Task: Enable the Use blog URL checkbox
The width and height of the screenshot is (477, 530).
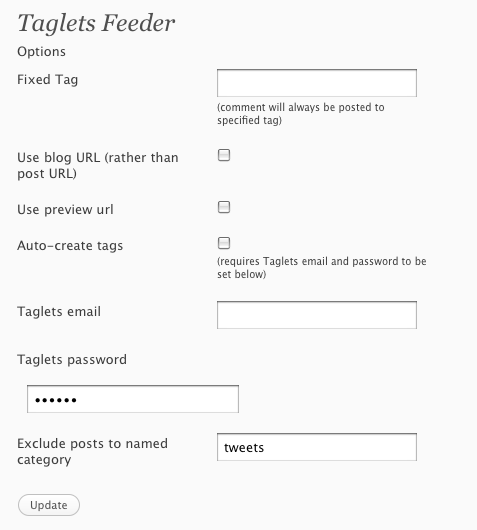Action: pyautogui.click(x=224, y=155)
